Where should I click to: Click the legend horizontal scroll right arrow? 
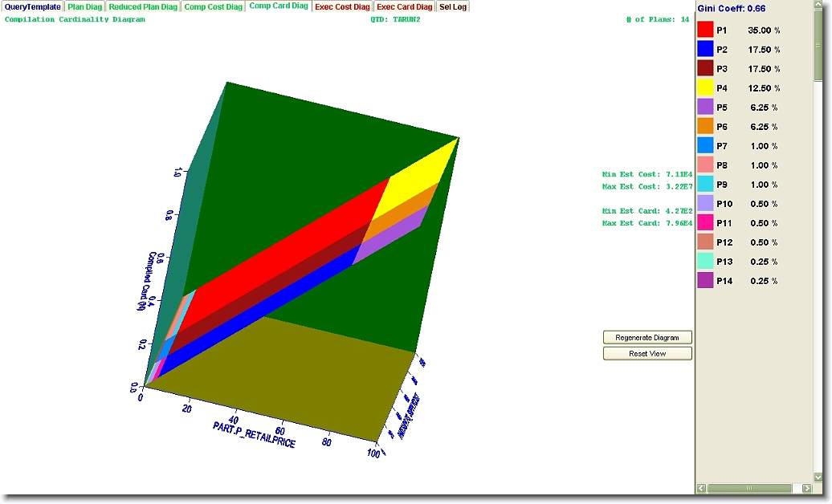(x=807, y=488)
